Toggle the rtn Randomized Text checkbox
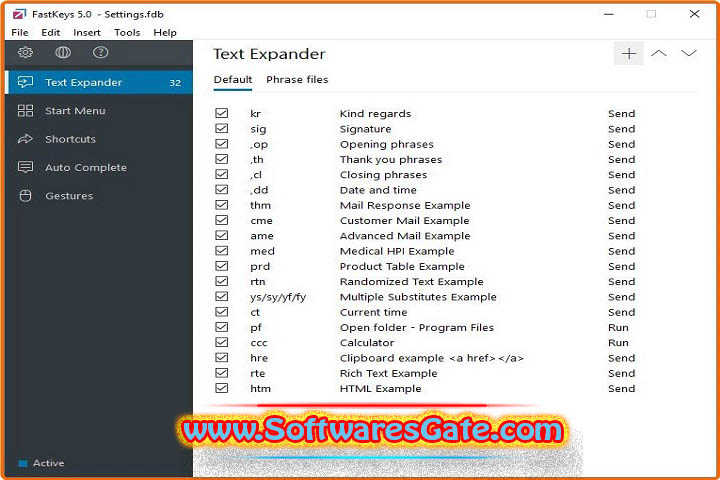Image resolution: width=720 pixels, height=480 pixels. click(222, 281)
